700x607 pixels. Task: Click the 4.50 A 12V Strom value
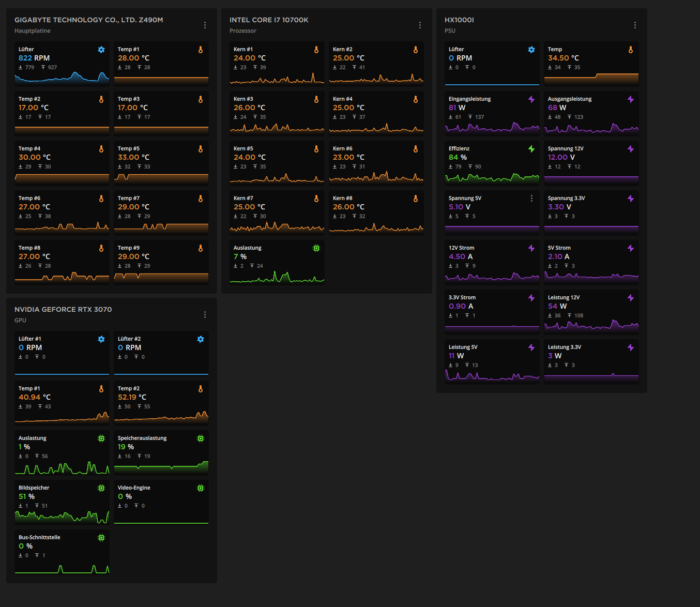461,256
